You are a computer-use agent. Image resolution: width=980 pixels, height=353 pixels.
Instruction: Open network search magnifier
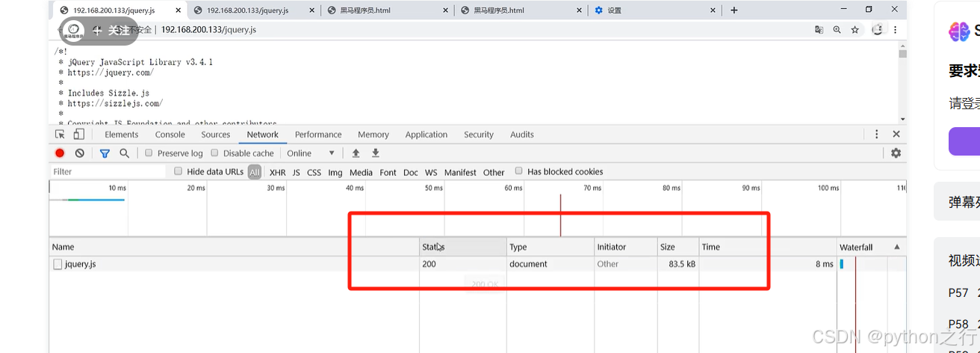[124, 153]
